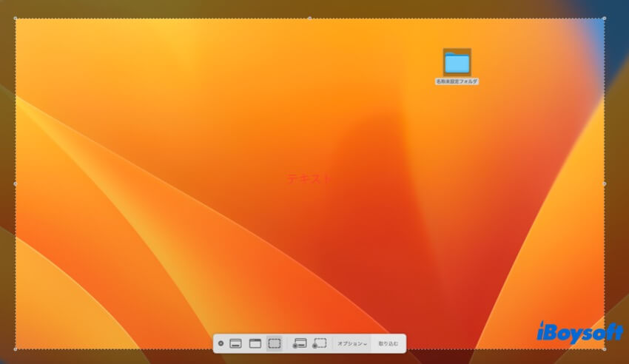629x364 pixels.
Task: Click the left-middle selection edge handle
Action: pos(16,184)
